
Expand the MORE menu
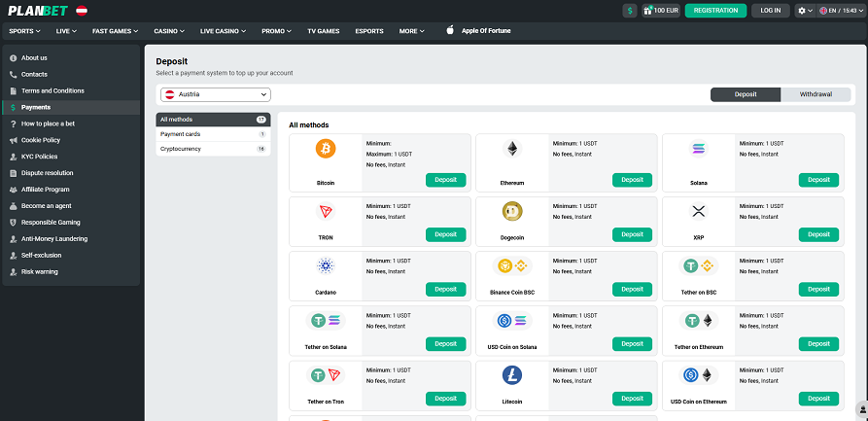(411, 31)
